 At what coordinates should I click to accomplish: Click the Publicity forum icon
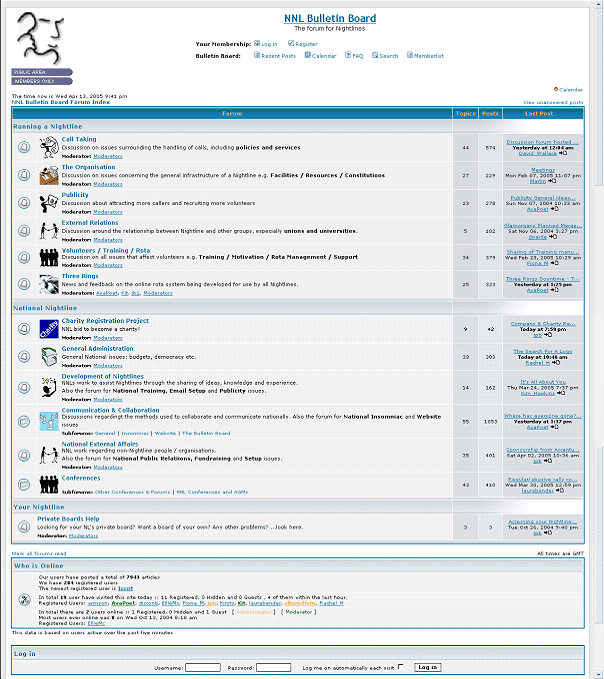49,203
